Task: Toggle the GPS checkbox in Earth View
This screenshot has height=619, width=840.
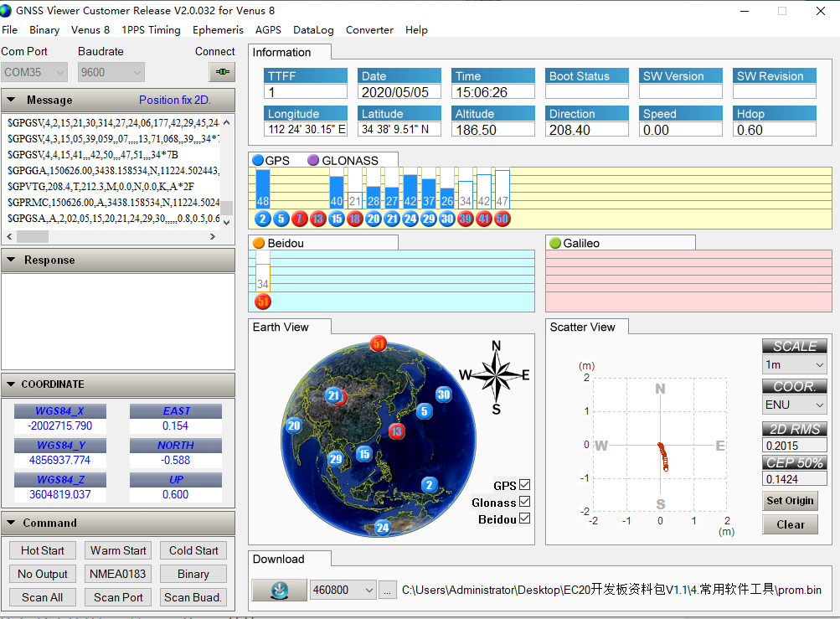Action: coord(525,485)
